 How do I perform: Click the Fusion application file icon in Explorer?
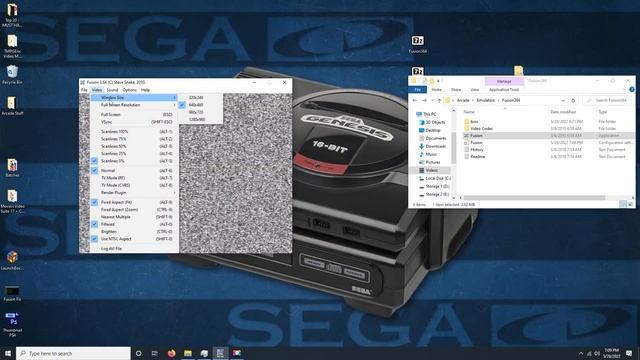click(x=466, y=136)
